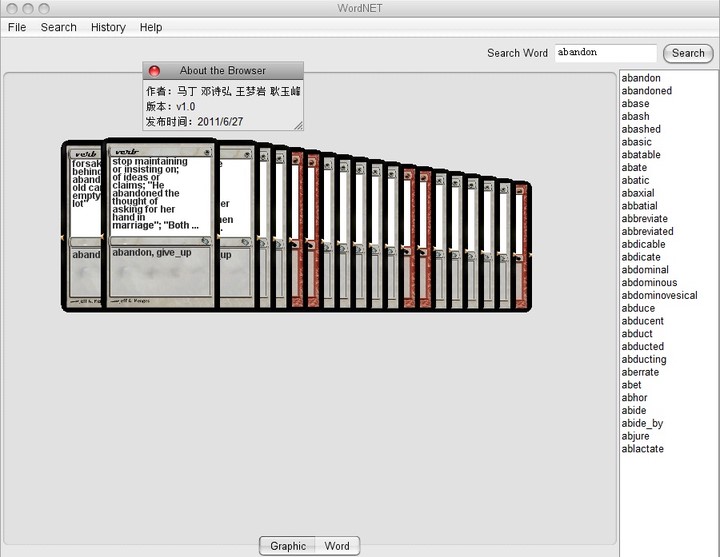Select 'abaxial' in the word list
The width and height of the screenshot is (720, 557).
click(x=638, y=193)
